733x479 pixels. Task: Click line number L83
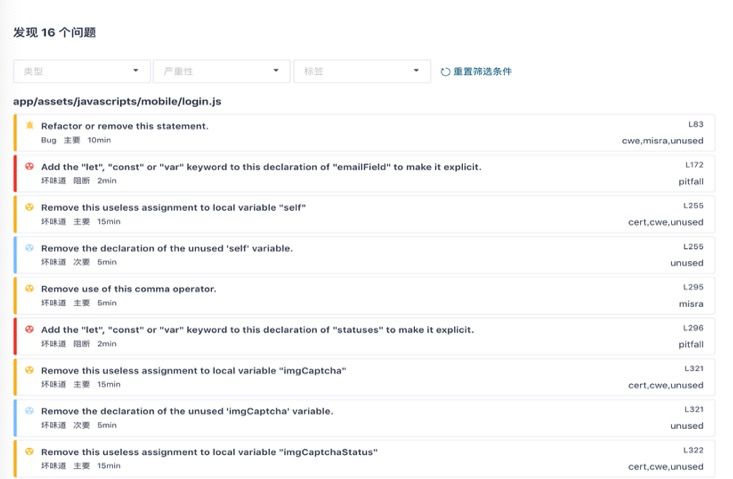696,124
